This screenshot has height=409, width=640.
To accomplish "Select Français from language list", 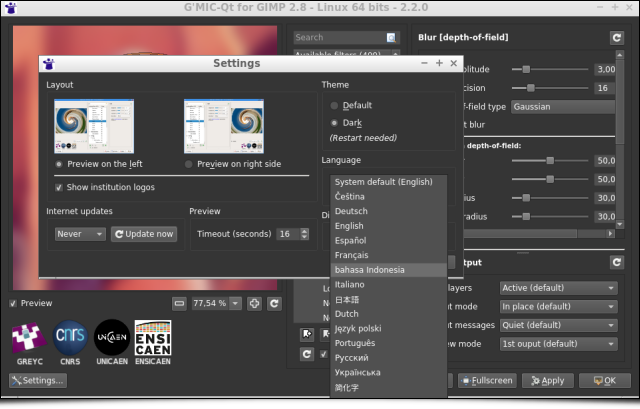I will click(x=389, y=256).
